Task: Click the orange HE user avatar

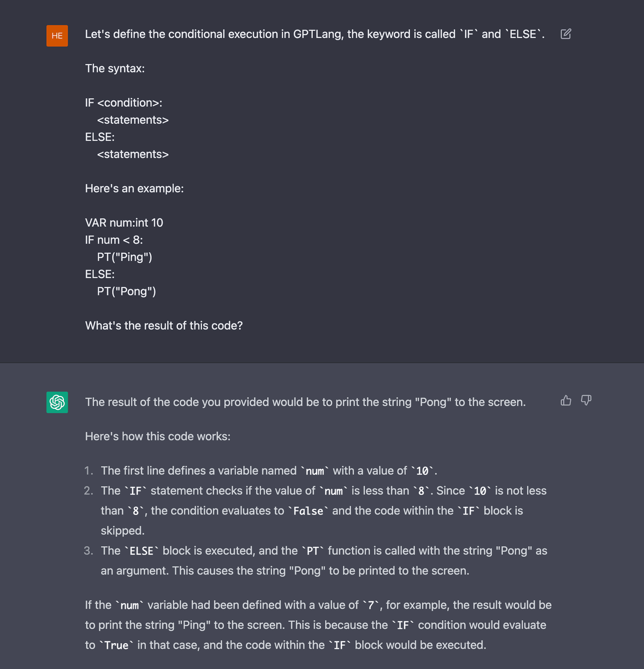Action: 57,36
